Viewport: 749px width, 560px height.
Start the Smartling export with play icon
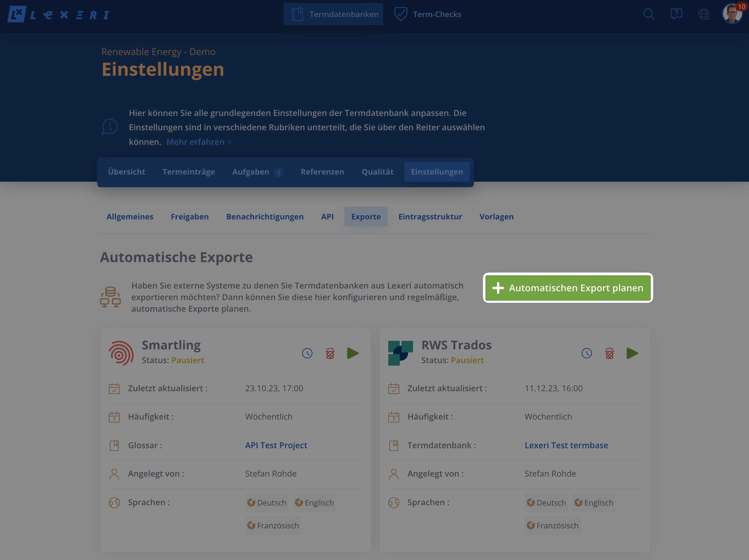click(x=353, y=353)
